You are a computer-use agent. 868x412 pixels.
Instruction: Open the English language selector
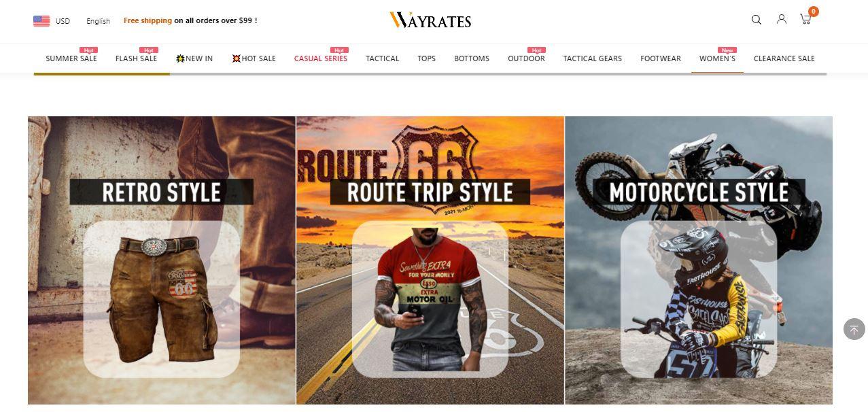[x=98, y=21]
